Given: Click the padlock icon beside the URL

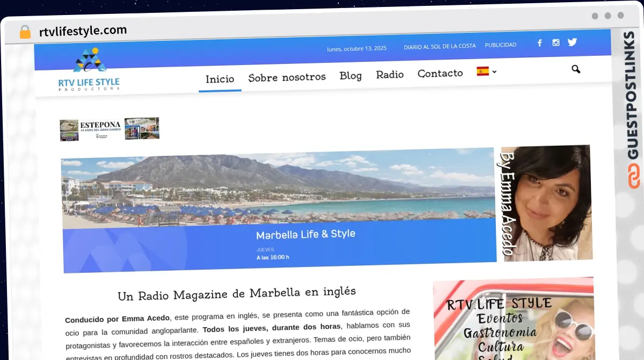Looking at the screenshot, I should (x=25, y=32).
